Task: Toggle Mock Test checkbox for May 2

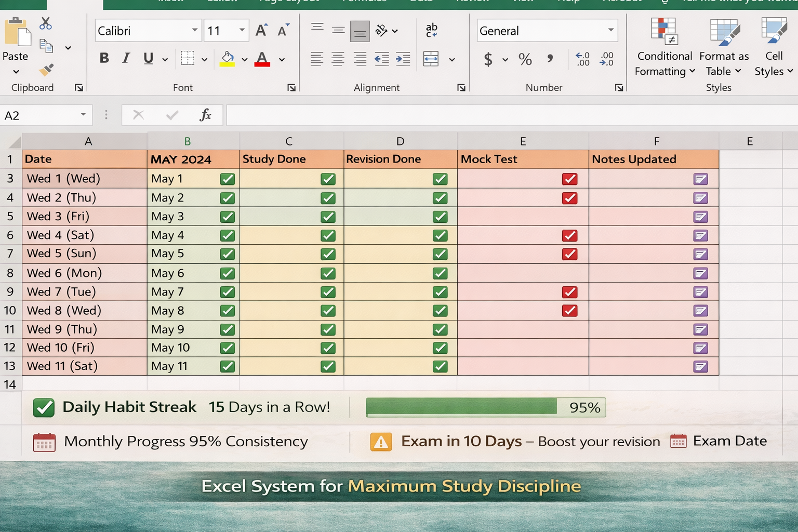Action: point(569,198)
